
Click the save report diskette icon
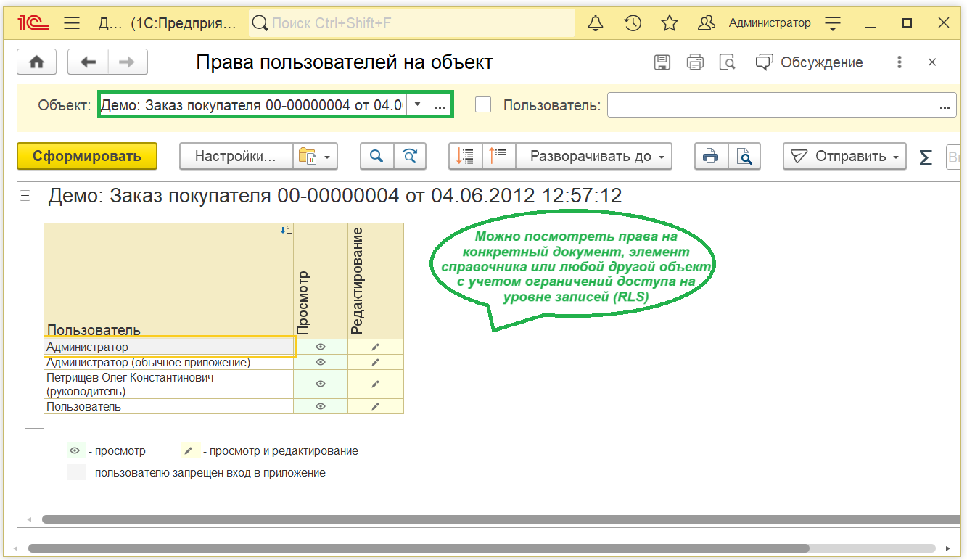click(662, 62)
